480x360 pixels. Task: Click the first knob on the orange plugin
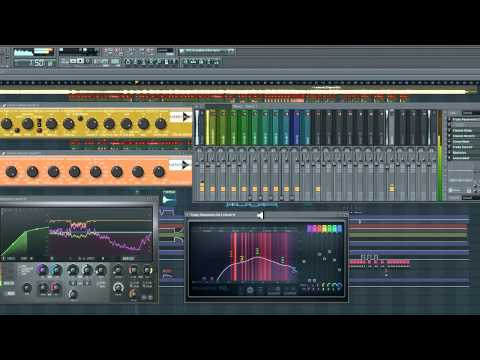point(11,172)
